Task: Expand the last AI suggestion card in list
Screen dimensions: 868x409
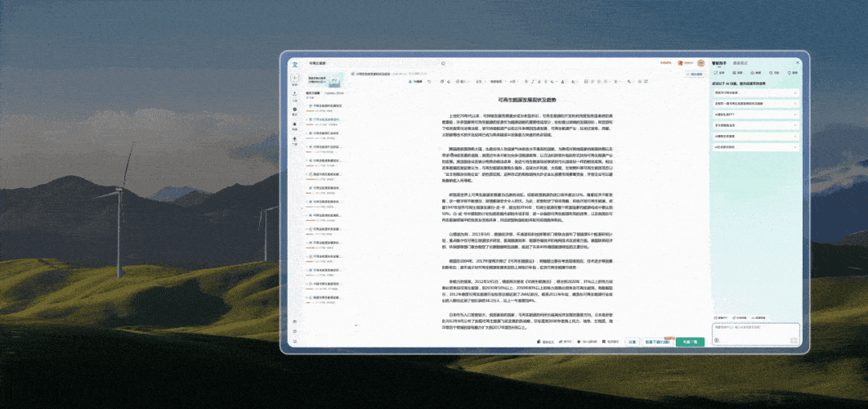Action: tap(756, 147)
